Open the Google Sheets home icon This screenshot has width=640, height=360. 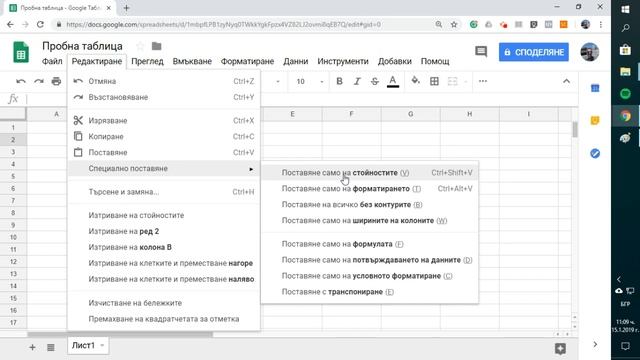pos(21,52)
